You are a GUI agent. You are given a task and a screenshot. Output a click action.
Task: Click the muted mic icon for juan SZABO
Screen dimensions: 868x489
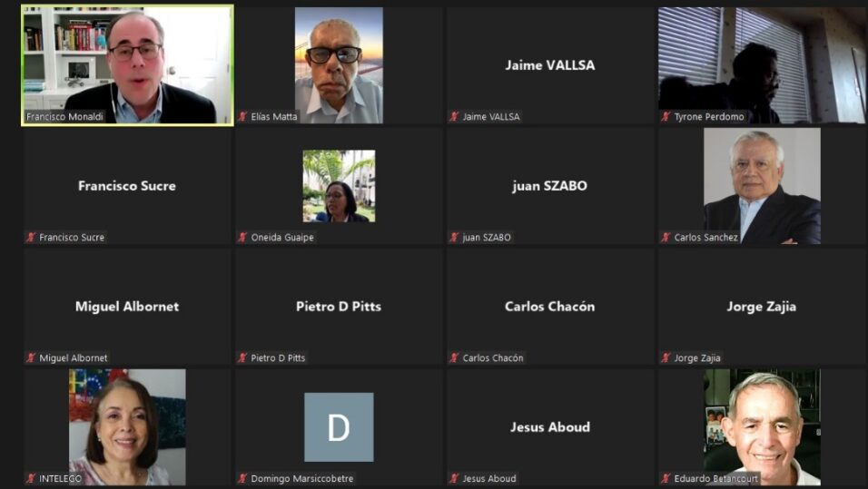pyautogui.click(x=454, y=238)
